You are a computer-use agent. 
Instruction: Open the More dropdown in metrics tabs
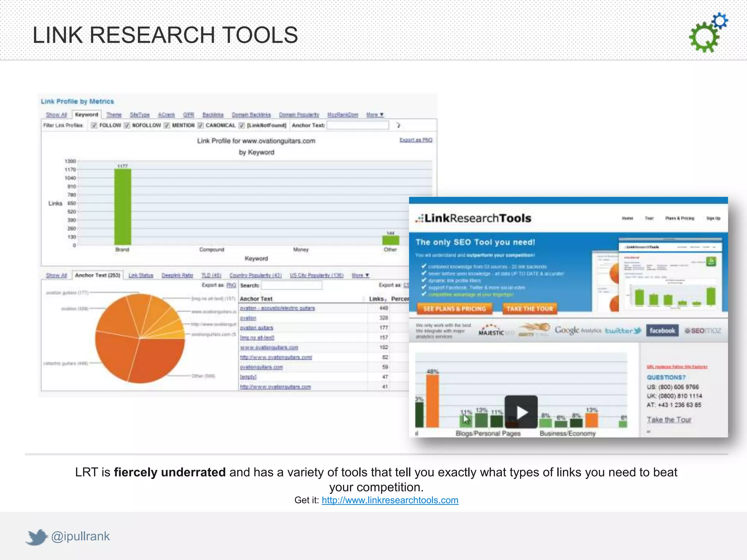[x=375, y=114]
